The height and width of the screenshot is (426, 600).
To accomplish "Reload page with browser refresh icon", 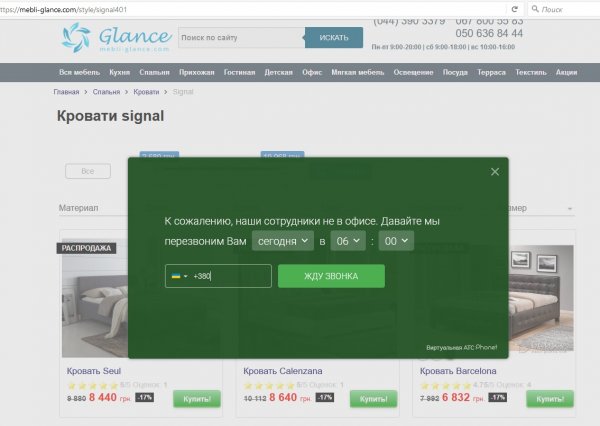I will coord(515,8).
